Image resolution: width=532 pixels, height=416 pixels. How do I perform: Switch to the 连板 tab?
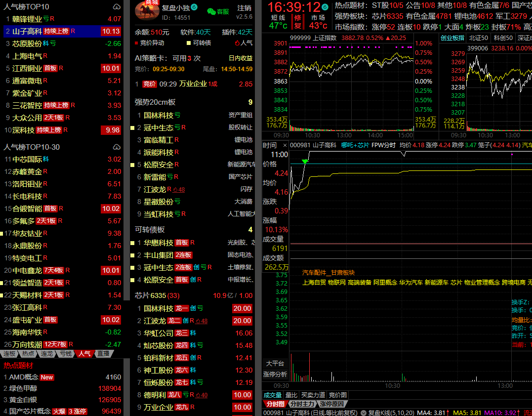coord(9,354)
